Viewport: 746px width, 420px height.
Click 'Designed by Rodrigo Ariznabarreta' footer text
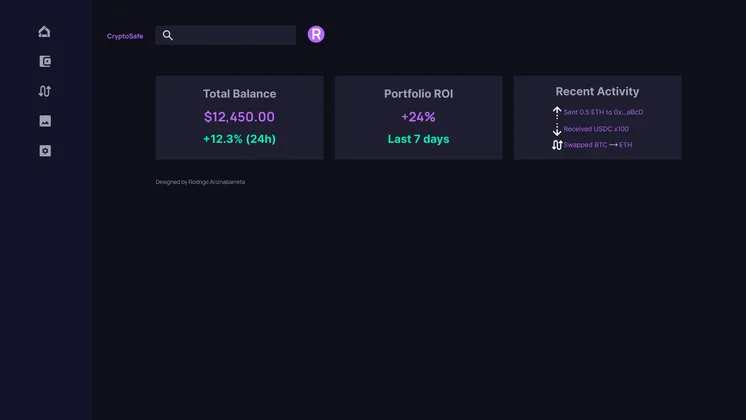pos(200,182)
